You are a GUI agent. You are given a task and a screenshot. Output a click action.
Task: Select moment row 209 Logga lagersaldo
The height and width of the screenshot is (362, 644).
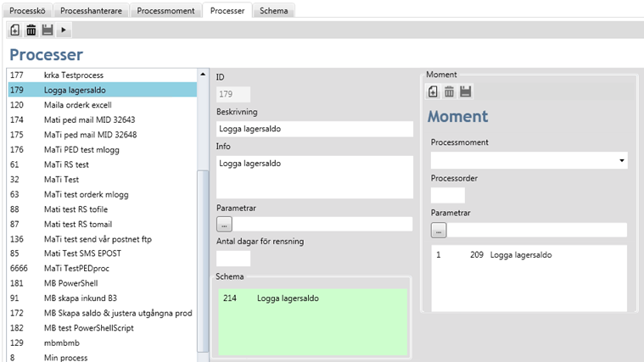(x=509, y=254)
